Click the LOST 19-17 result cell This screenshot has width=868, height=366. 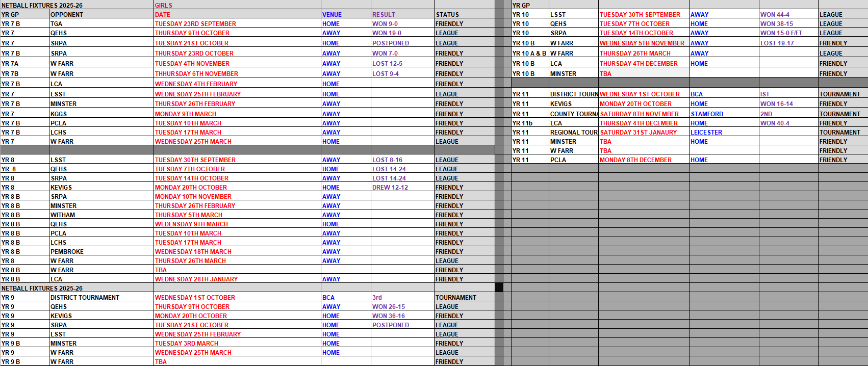[777, 43]
